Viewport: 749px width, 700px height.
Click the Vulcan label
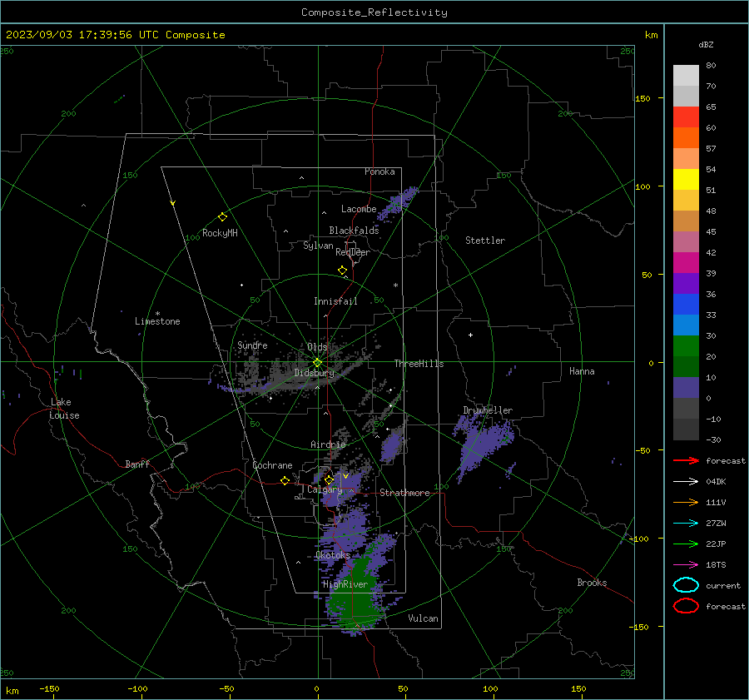tap(424, 618)
